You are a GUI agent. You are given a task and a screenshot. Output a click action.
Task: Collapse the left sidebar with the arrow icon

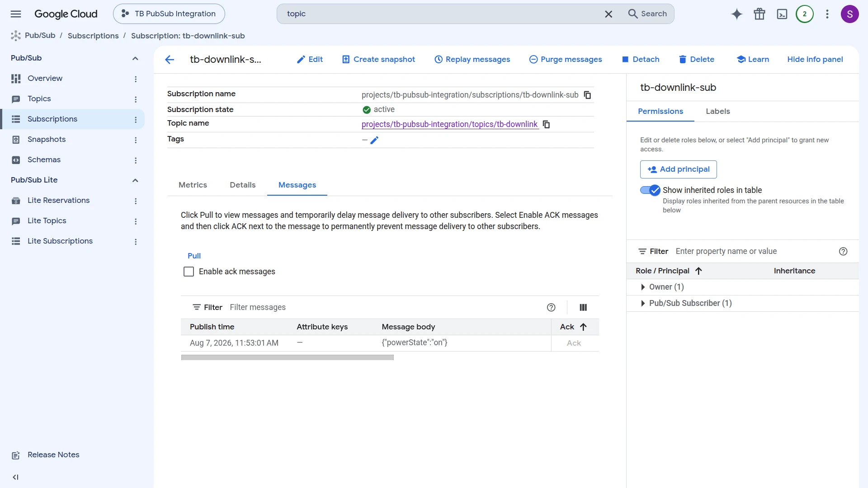tap(16, 477)
